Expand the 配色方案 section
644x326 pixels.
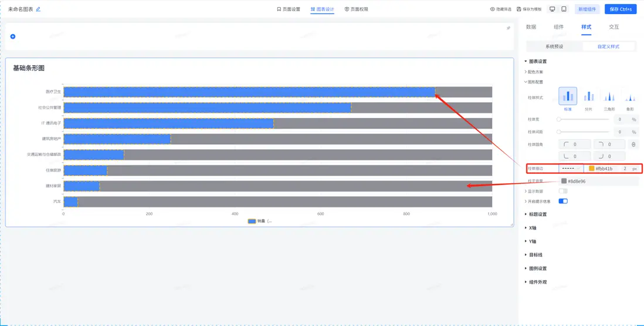tap(534, 72)
